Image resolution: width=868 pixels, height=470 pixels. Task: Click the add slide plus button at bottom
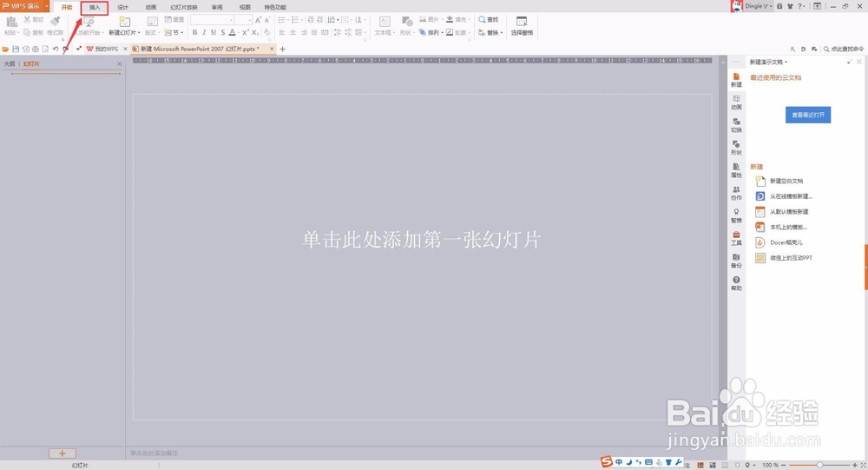pos(62,453)
